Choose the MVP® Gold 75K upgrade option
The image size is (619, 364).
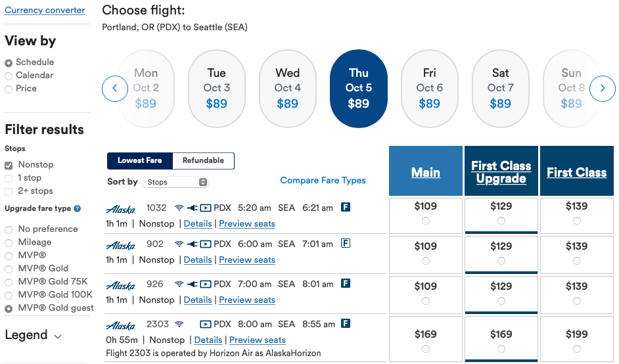click(9, 282)
